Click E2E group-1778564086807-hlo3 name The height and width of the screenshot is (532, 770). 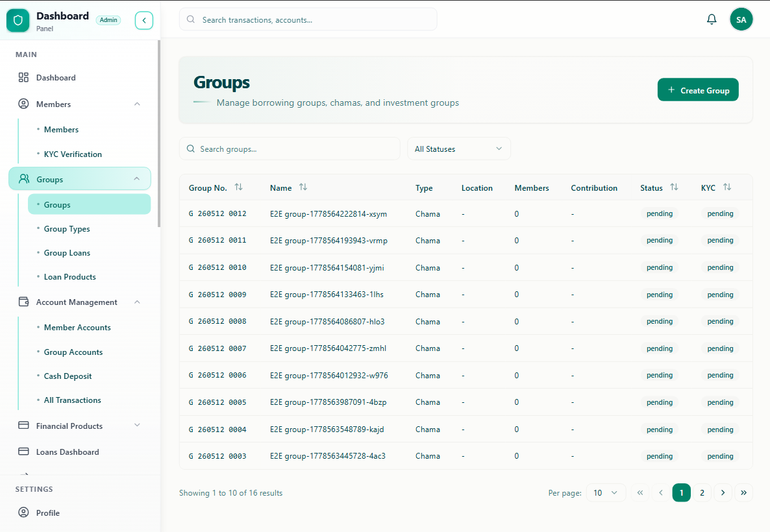327,321
